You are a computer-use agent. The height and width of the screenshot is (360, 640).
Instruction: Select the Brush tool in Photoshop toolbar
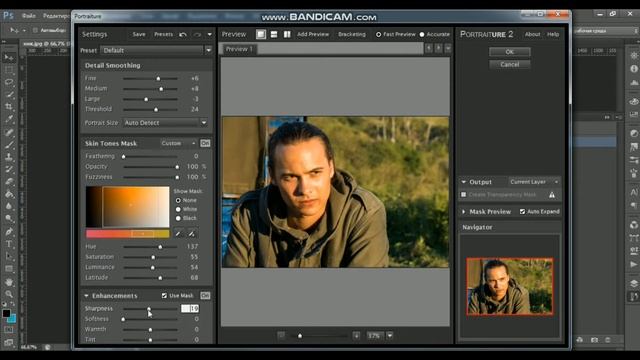9,145
